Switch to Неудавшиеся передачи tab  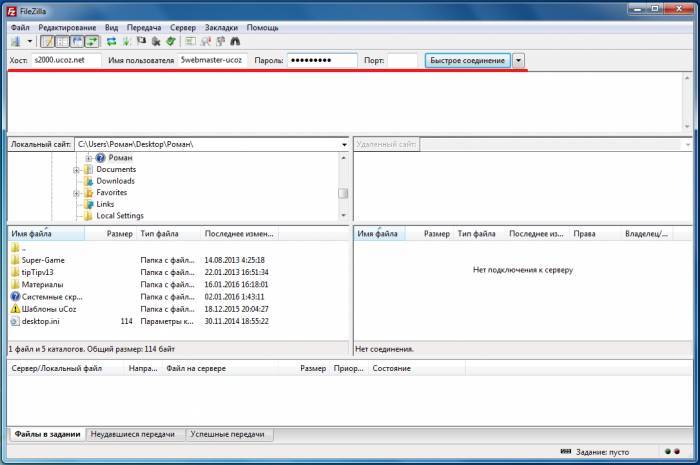click(x=133, y=434)
